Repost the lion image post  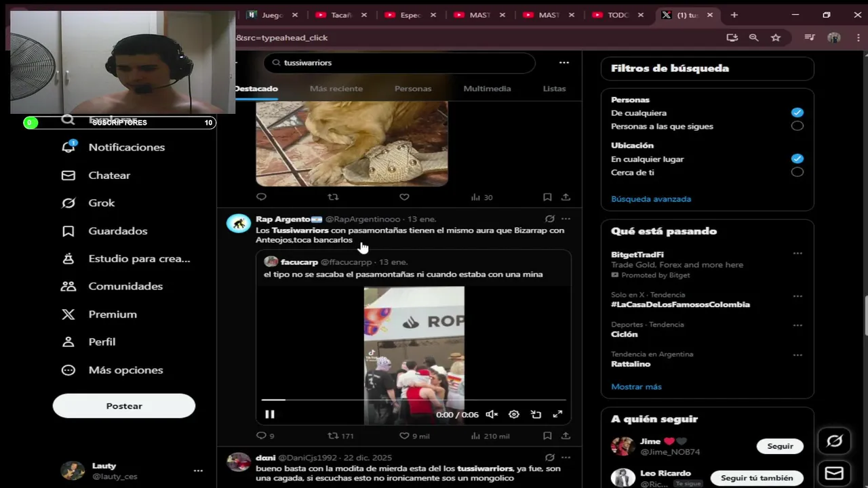coord(333,197)
